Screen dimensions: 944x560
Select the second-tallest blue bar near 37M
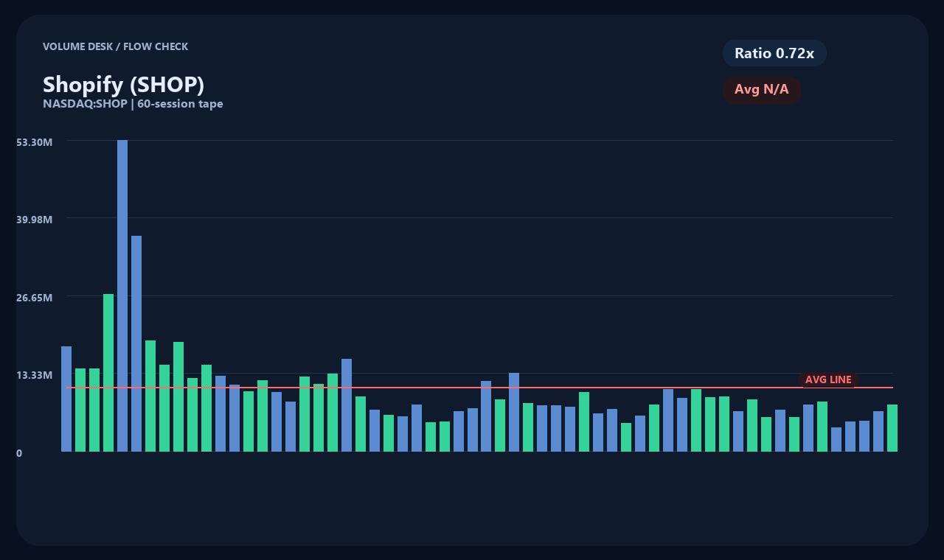tap(136, 343)
